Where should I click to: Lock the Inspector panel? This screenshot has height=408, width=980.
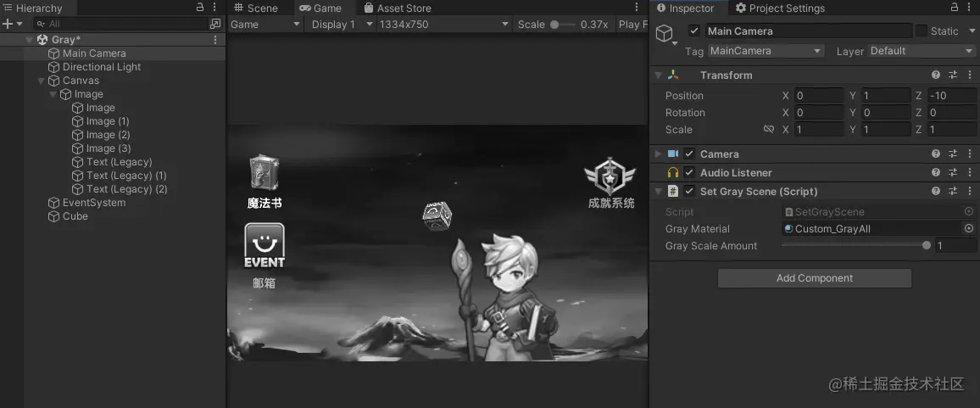[955, 8]
